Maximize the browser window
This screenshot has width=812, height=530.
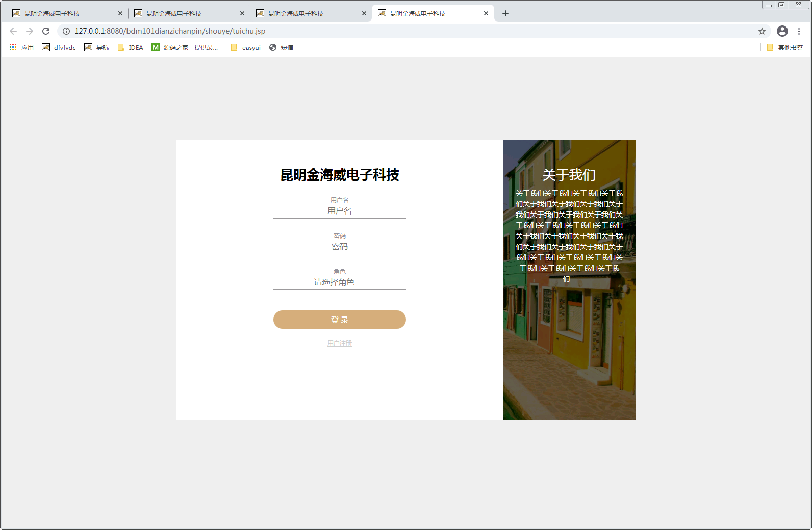point(781,5)
